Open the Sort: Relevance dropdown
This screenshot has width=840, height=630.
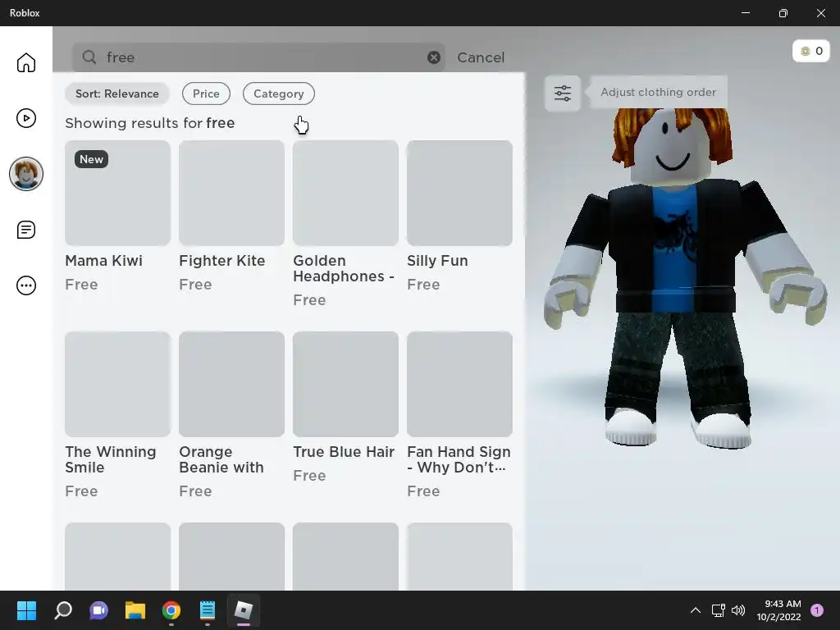(x=116, y=94)
